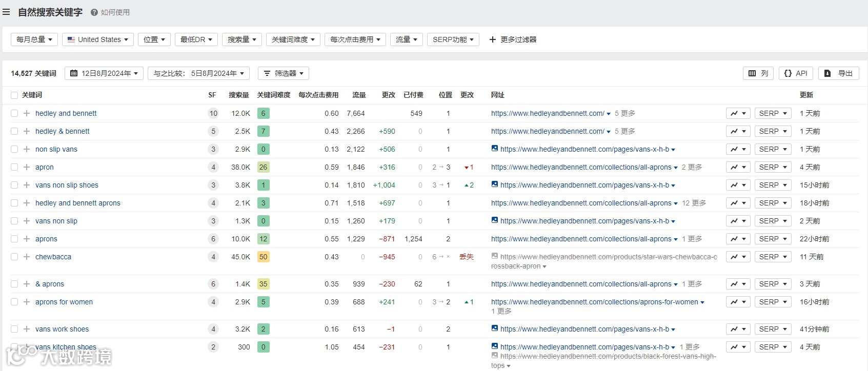Open the 与之比较 comparison date dropdown
The width and height of the screenshot is (868, 371).
click(199, 73)
